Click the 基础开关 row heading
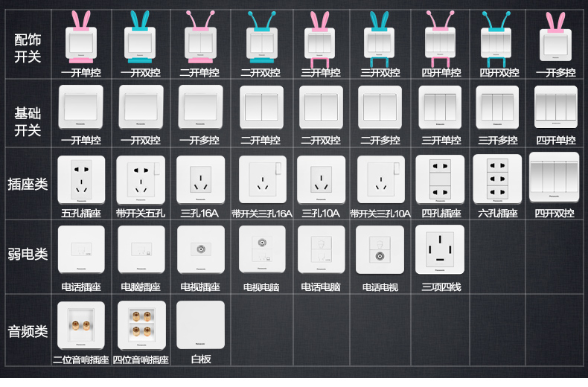This screenshot has width=588, height=387. [28, 122]
